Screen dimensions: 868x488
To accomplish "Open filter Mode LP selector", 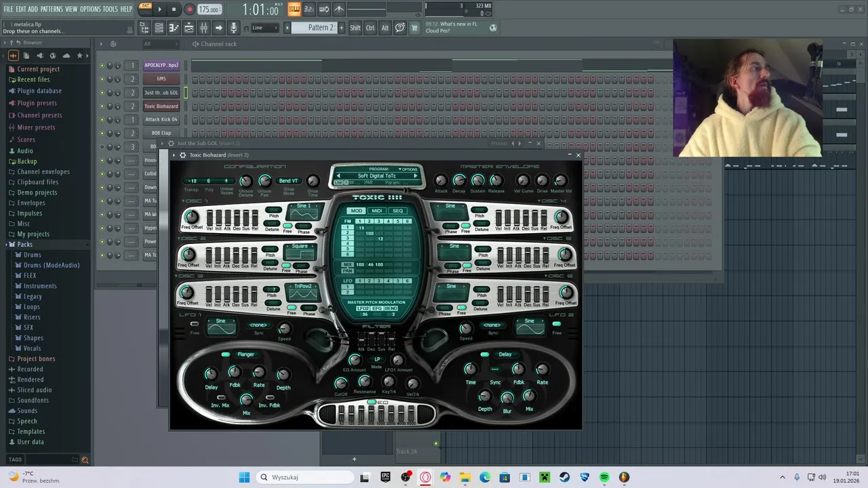I will point(377,359).
